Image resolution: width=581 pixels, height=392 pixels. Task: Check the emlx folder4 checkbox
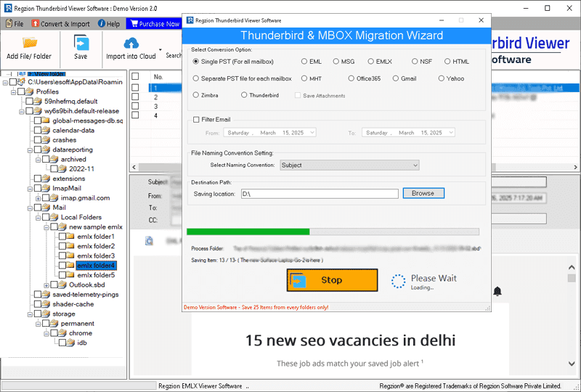click(x=62, y=265)
